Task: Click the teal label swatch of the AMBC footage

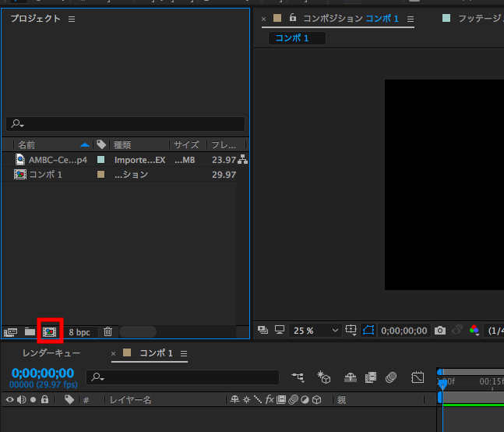Action: click(101, 160)
